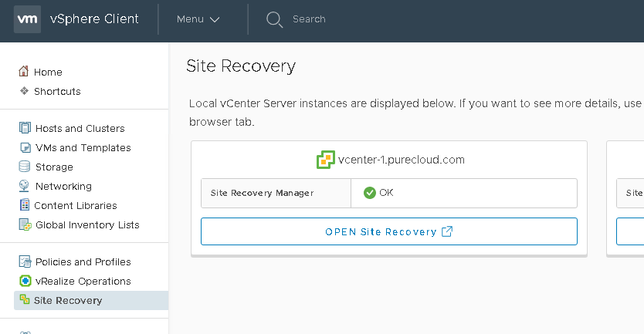
Task: Navigate to VMs and Templates
Action: point(83,147)
